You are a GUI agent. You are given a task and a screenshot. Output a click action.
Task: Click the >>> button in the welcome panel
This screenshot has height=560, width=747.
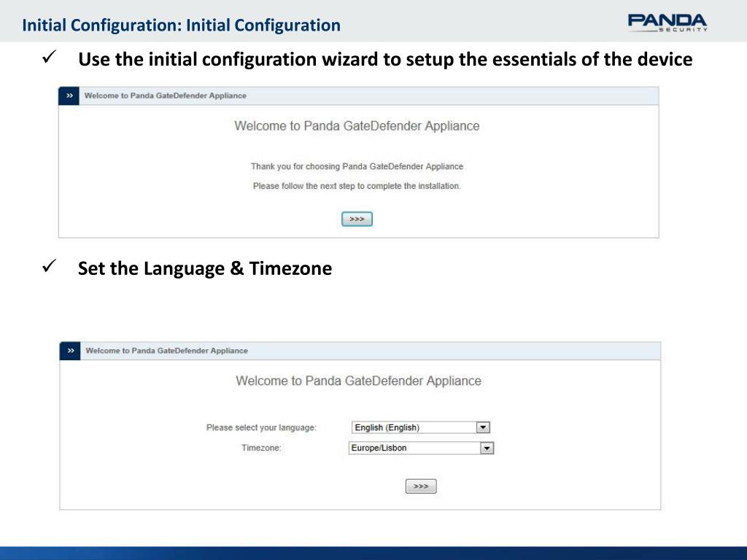[x=357, y=219]
